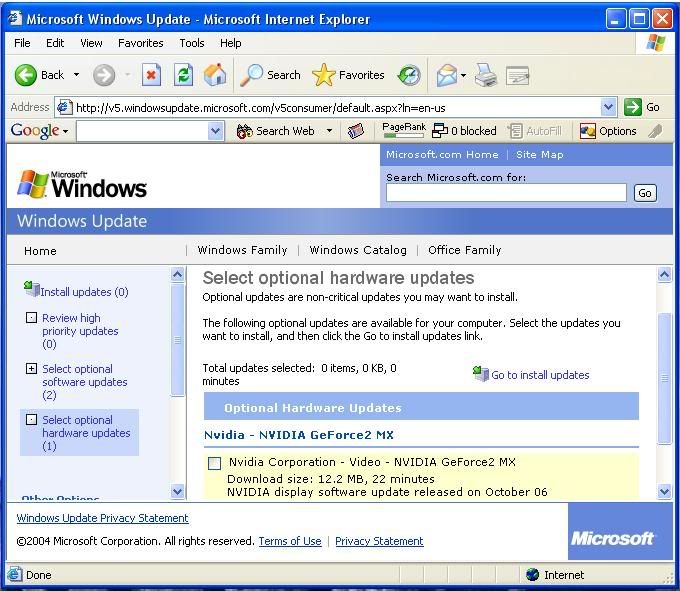The height and width of the screenshot is (591, 680).
Task: Open the Terms of Use link
Action: [290, 541]
